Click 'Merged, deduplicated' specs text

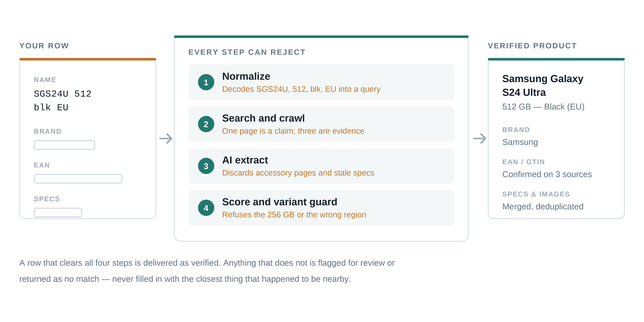coord(543,206)
